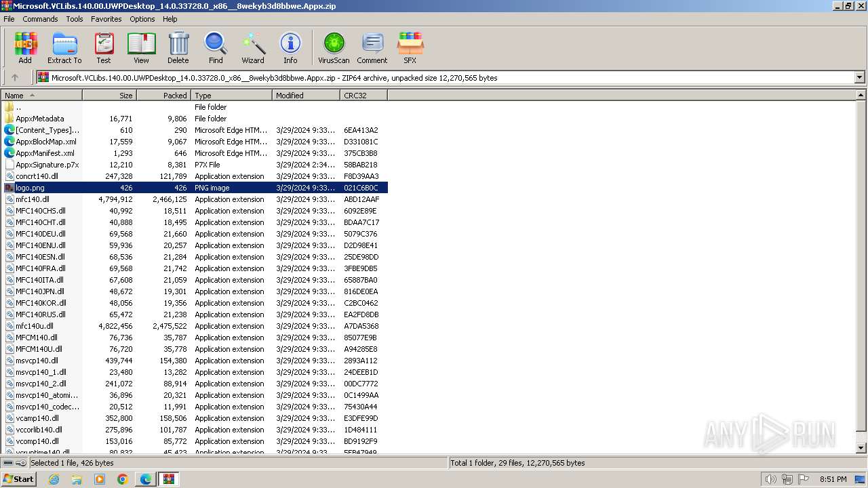Screen dimensions: 868x488
Task: Select the [Content_Types] file icon
Action: (9, 130)
